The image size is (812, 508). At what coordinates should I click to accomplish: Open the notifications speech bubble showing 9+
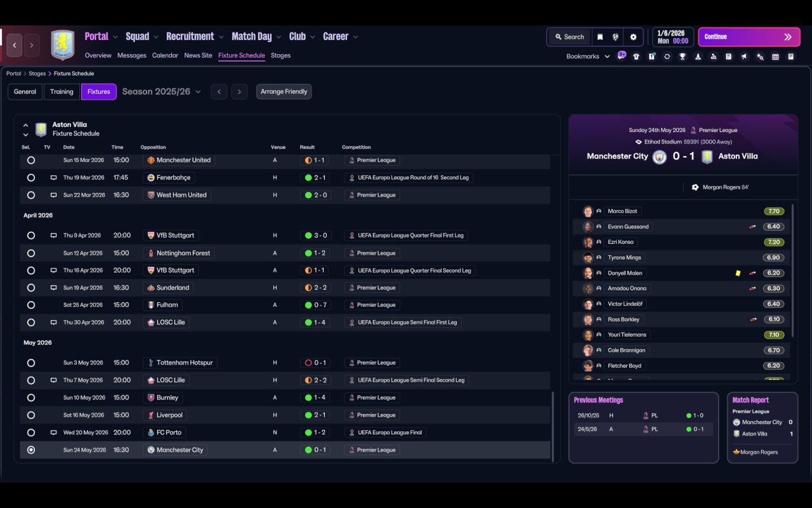(622, 55)
